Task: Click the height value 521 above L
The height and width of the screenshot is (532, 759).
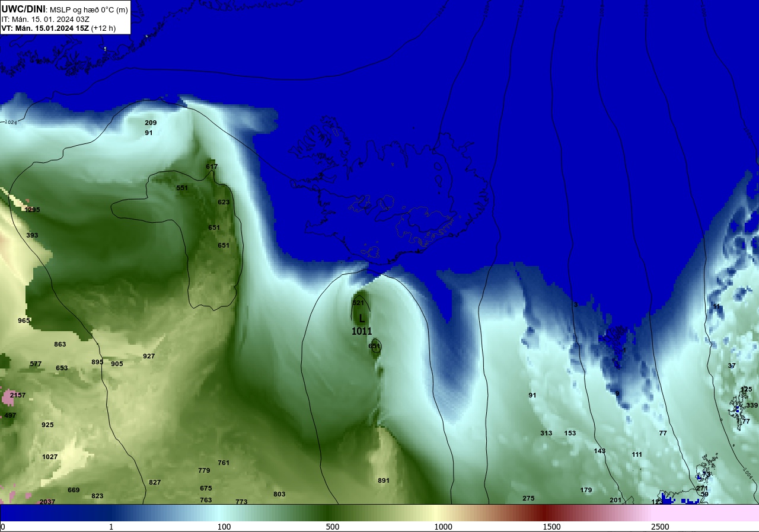Action: click(358, 303)
